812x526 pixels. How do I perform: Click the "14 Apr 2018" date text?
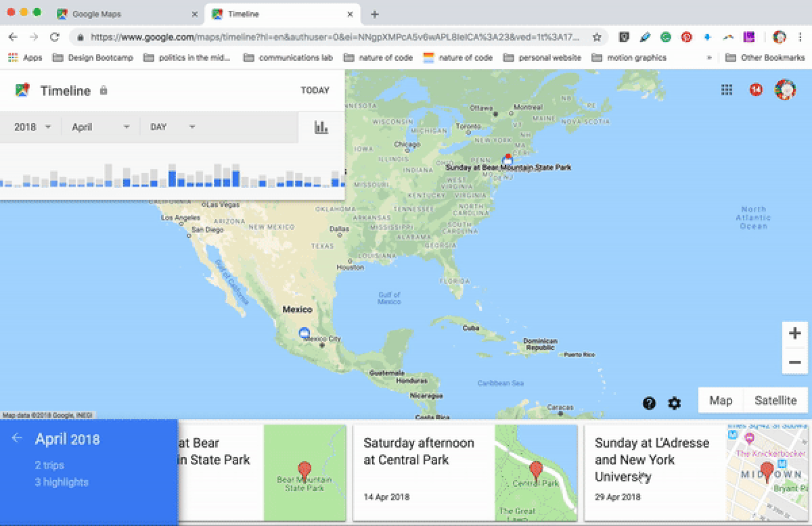coord(387,498)
